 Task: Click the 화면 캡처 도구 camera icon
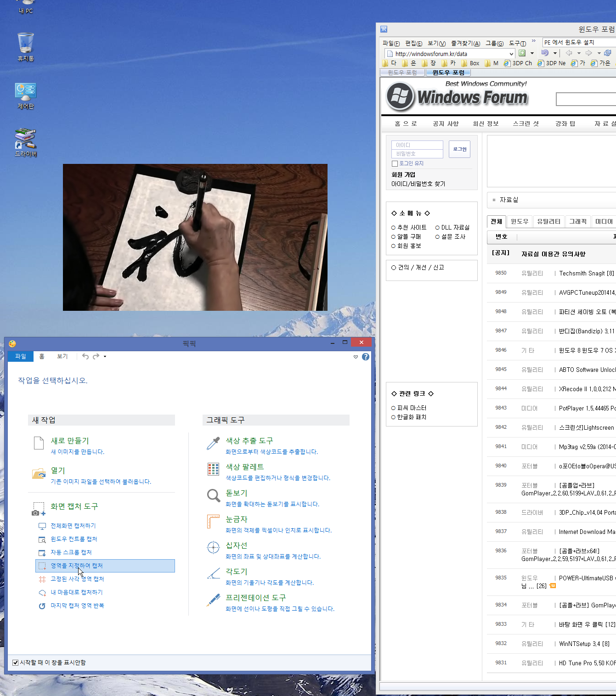point(39,509)
